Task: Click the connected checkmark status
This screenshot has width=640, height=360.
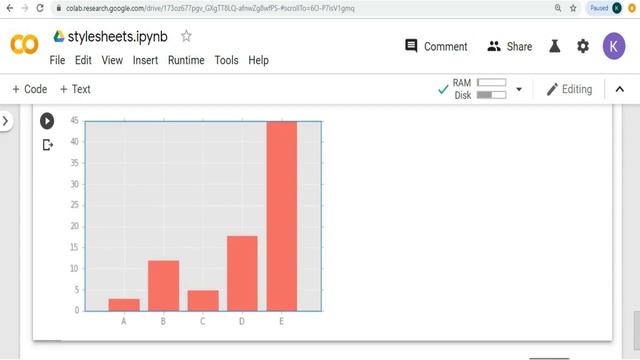Action: tap(443, 89)
